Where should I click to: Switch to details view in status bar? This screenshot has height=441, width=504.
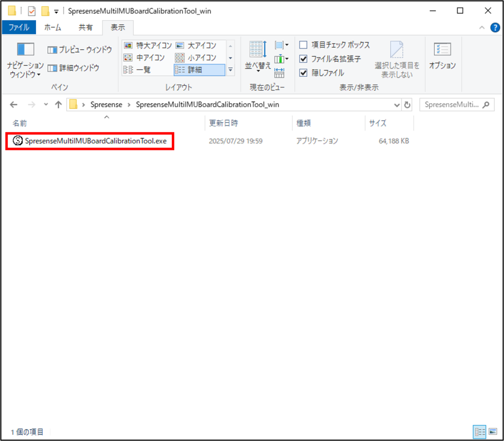point(480,431)
